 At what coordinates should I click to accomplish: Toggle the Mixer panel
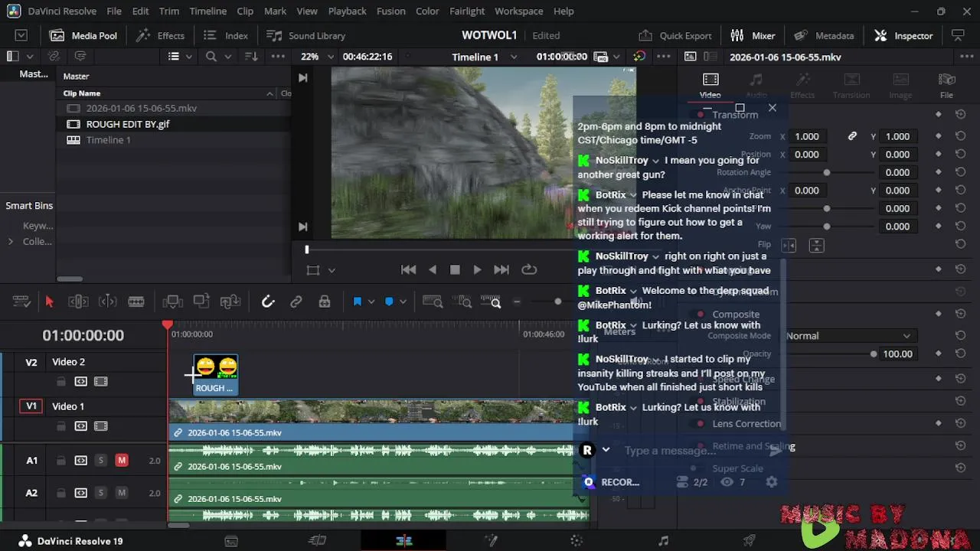pos(753,35)
